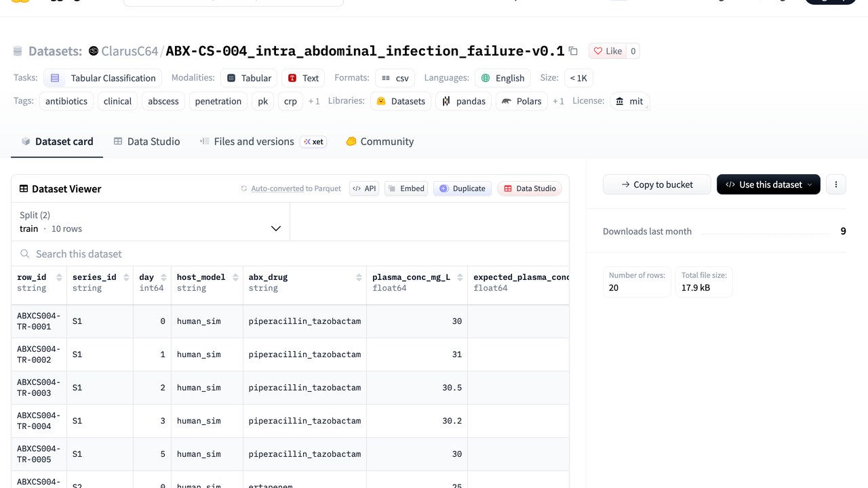Expand the Use this dataset dropdown

(768, 184)
